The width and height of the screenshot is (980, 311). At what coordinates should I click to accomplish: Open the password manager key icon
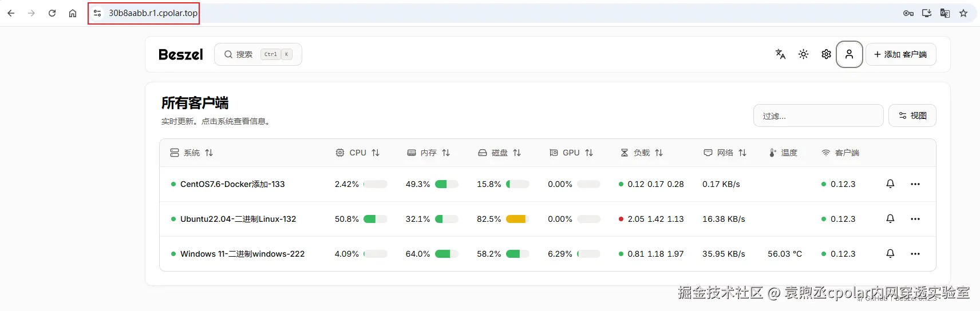908,13
